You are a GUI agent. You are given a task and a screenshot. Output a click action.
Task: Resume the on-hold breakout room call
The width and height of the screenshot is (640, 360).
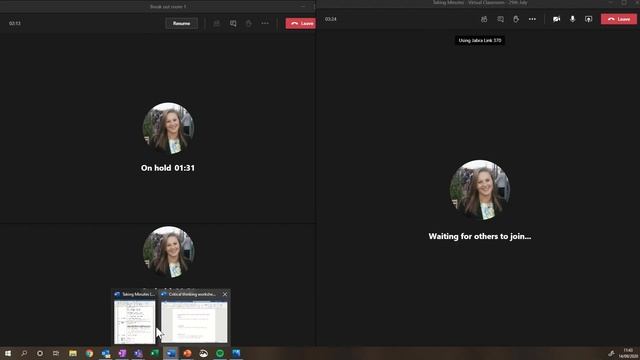coord(181,23)
